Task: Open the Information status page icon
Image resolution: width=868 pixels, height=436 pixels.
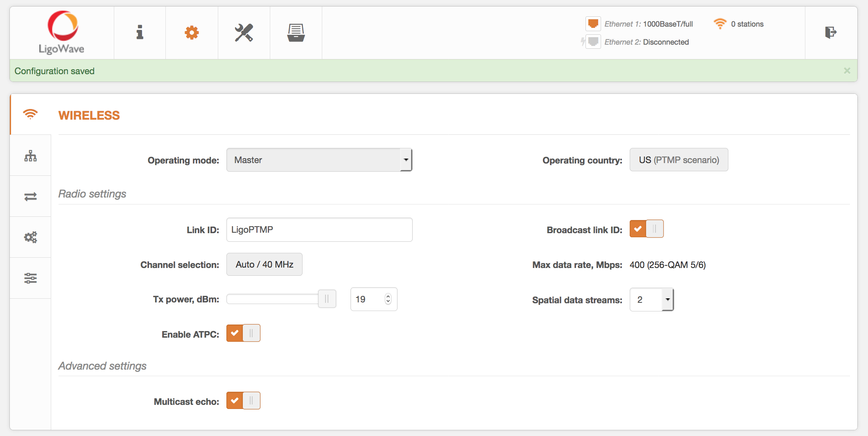Action: (140, 32)
